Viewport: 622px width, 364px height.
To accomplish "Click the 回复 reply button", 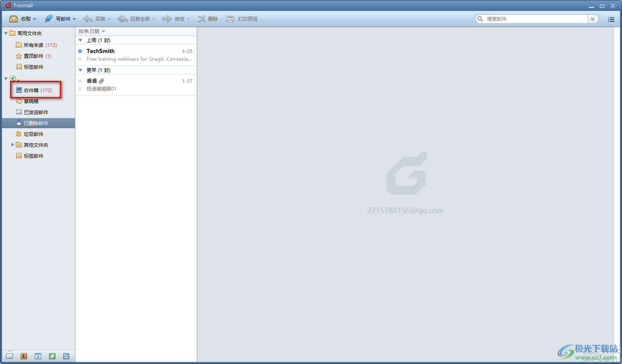I will tap(94, 19).
